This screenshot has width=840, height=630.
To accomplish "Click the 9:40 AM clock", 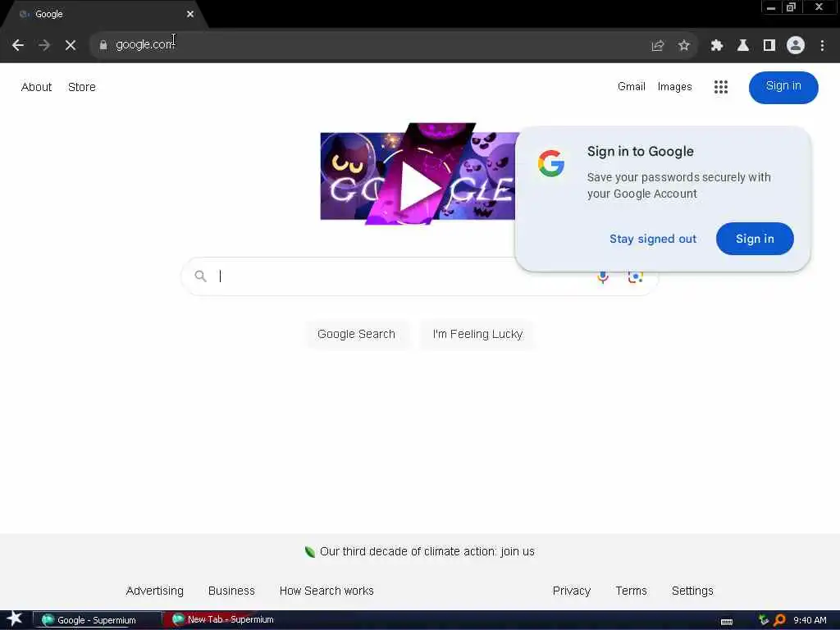I will tap(810, 620).
